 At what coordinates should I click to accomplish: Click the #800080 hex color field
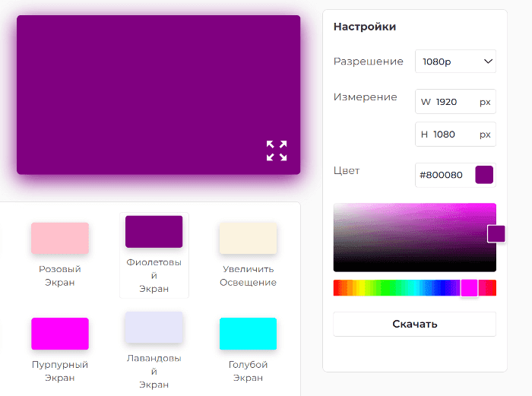point(443,175)
